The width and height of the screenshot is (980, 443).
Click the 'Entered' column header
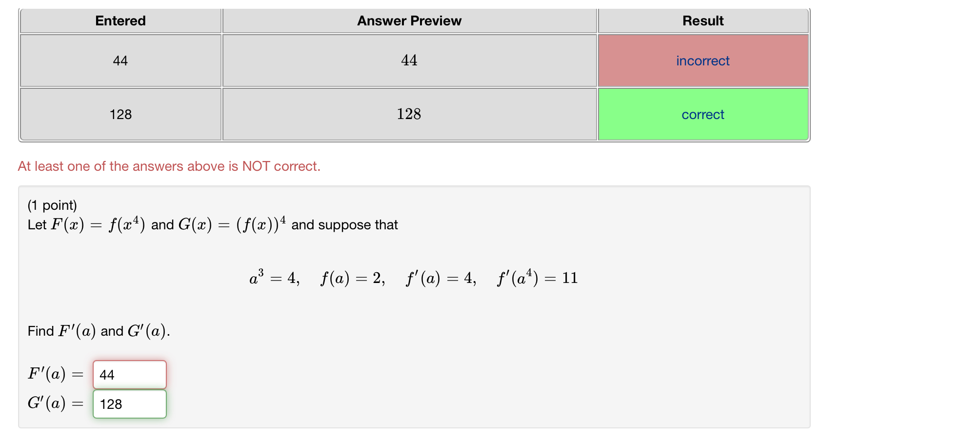(120, 20)
